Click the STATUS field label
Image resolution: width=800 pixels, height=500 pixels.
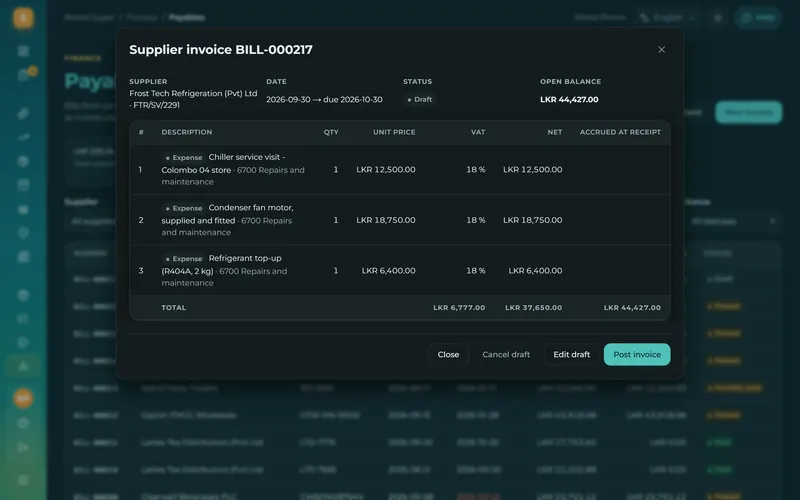point(417,82)
